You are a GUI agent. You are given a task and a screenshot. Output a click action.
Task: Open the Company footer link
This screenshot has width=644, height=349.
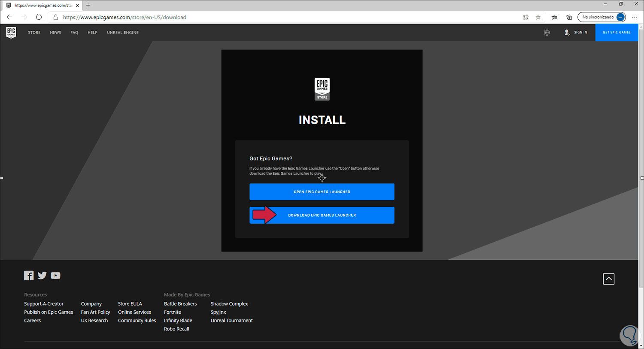(x=91, y=304)
